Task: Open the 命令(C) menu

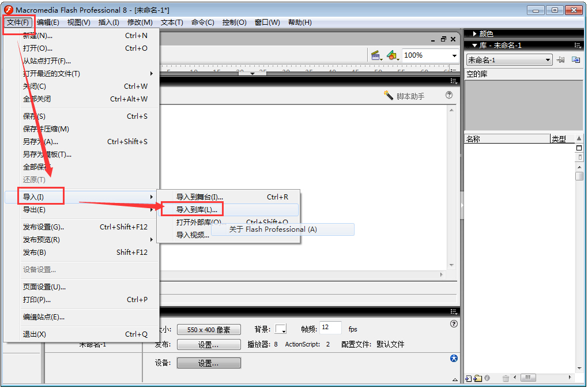Action: point(202,22)
